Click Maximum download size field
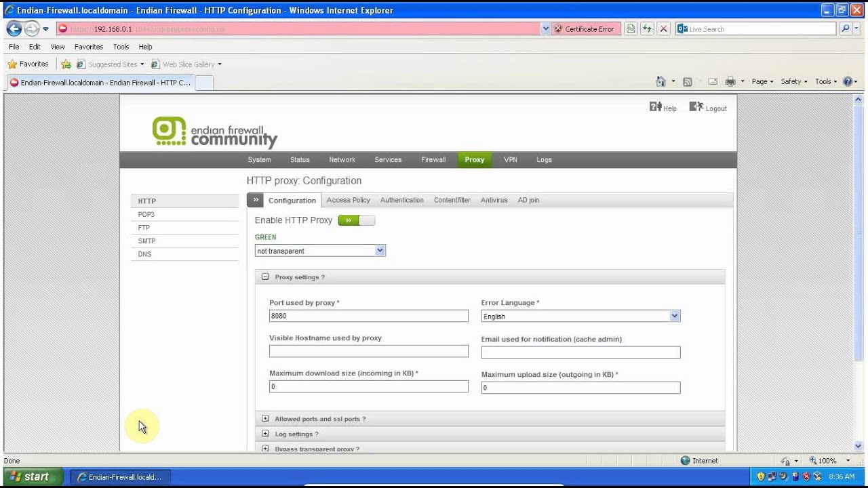Screen dimensions: 868x488 point(369,386)
